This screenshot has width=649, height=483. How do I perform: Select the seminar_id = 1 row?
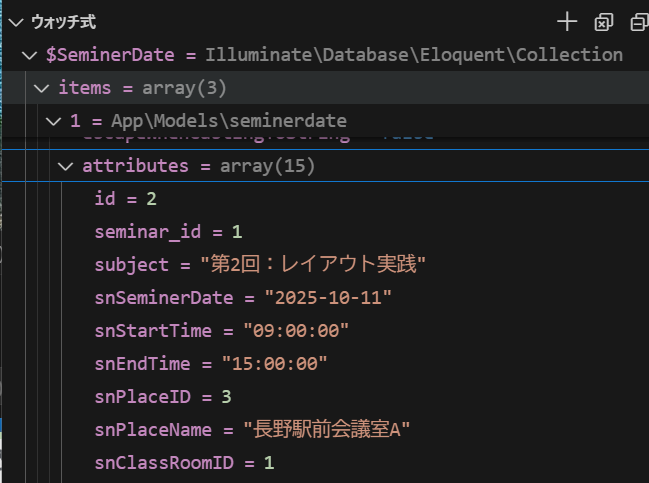point(325,232)
